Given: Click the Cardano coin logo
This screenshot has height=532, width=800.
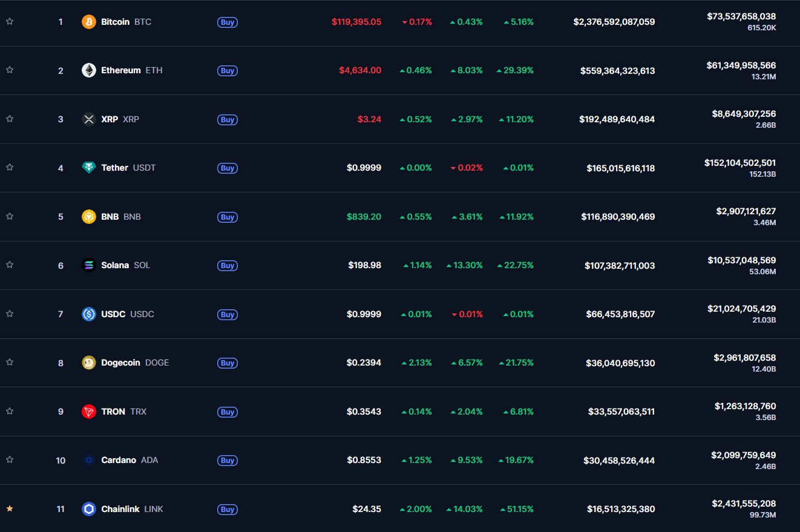Looking at the screenshot, I should pyautogui.click(x=89, y=460).
